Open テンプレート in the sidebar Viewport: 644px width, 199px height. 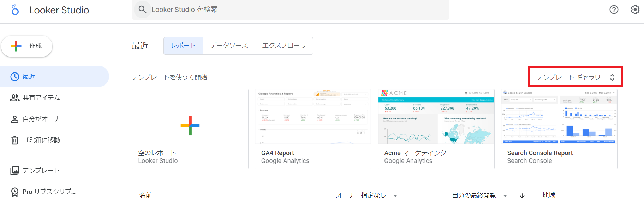click(54, 171)
